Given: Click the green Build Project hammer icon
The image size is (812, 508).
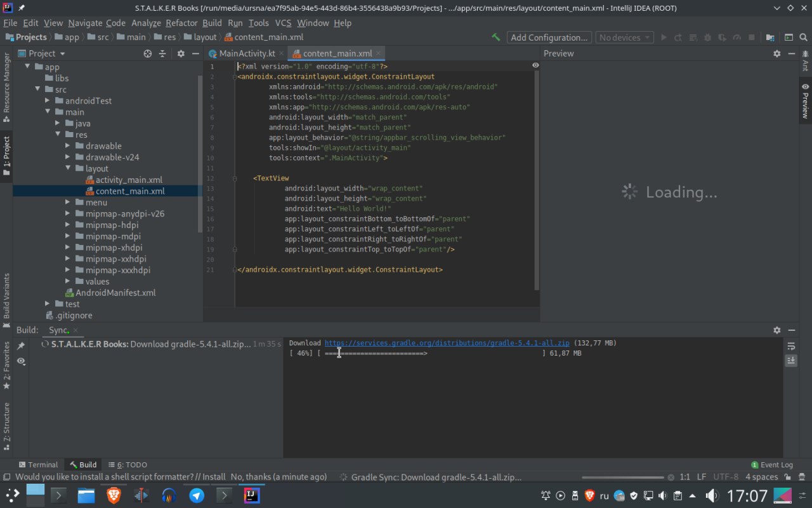Looking at the screenshot, I should pyautogui.click(x=496, y=37).
